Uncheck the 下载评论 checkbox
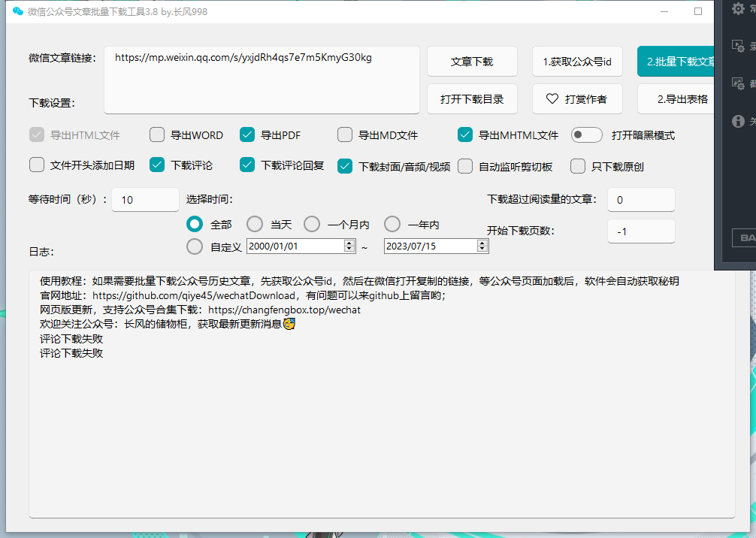 pos(157,165)
